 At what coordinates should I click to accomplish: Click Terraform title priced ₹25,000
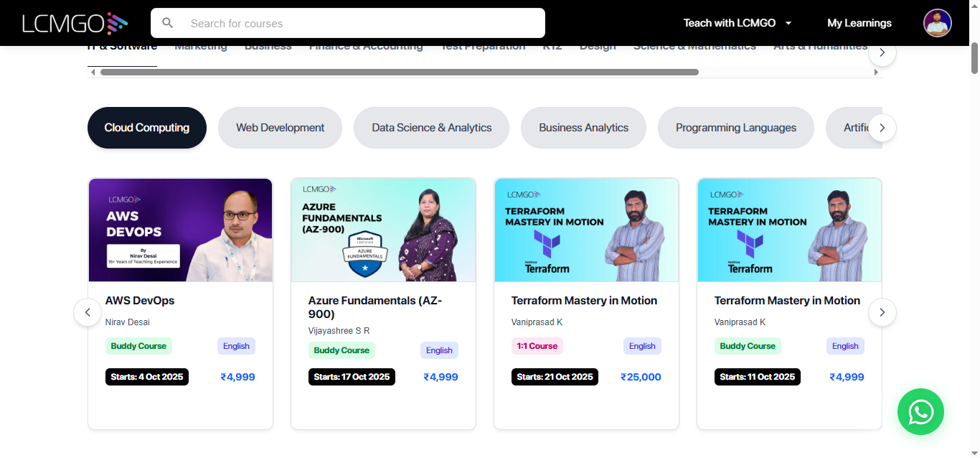(584, 301)
